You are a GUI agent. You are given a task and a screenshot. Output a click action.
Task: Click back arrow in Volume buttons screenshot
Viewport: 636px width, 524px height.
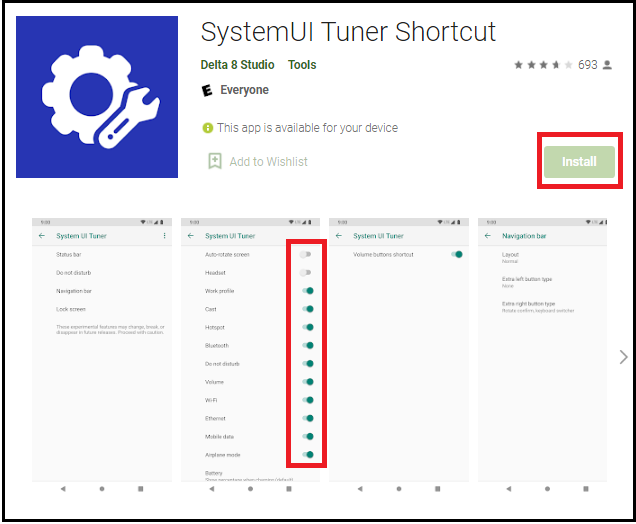click(x=339, y=236)
